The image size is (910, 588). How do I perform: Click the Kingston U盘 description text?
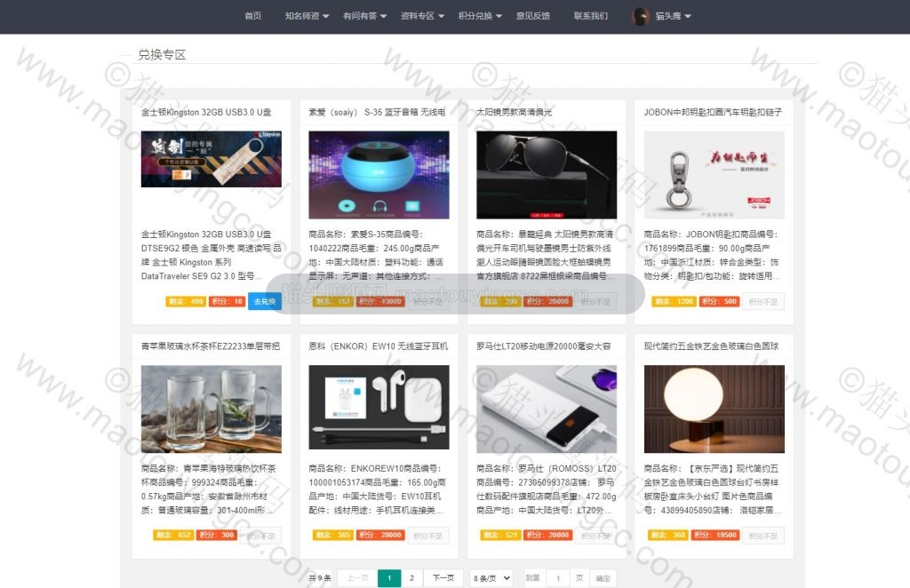pos(212,255)
